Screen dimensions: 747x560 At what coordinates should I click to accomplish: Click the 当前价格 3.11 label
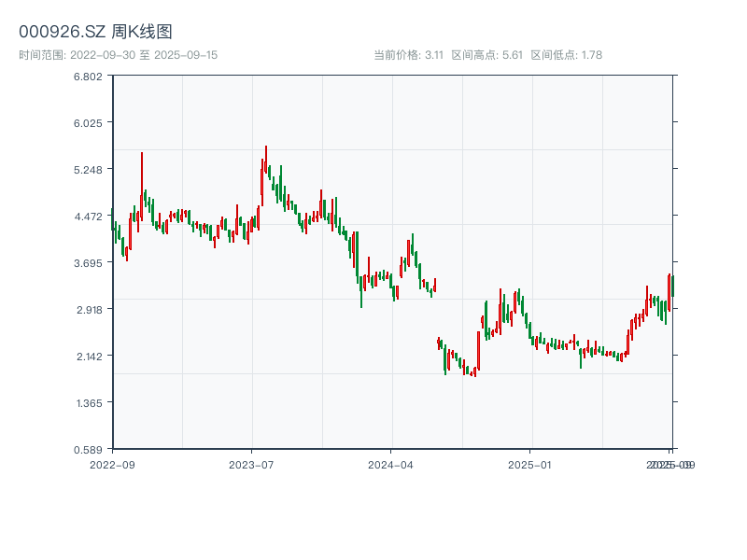[408, 55]
